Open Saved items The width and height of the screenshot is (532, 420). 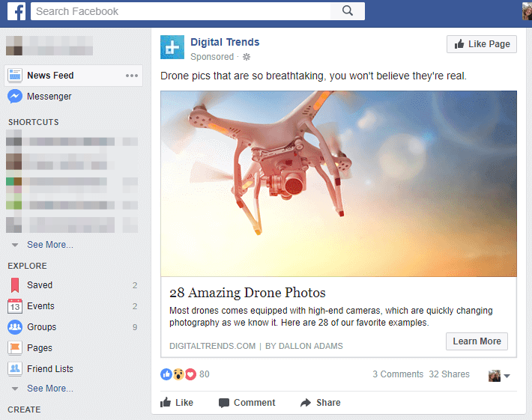tap(40, 285)
